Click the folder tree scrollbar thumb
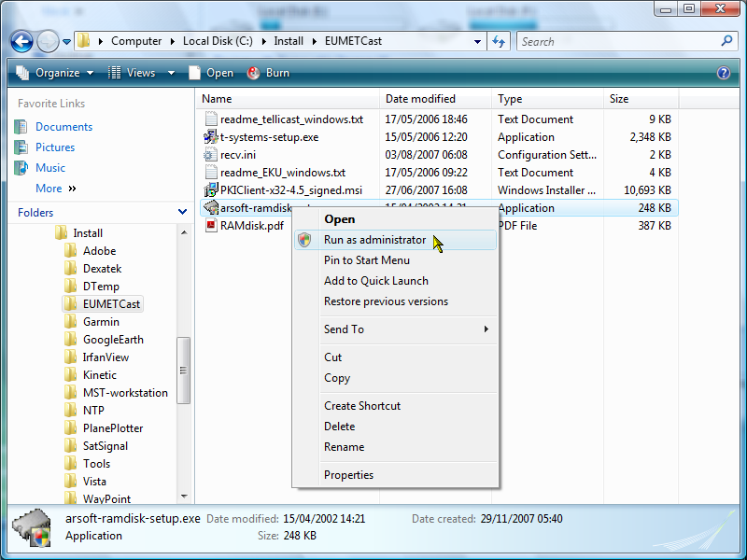 point(184,370)
